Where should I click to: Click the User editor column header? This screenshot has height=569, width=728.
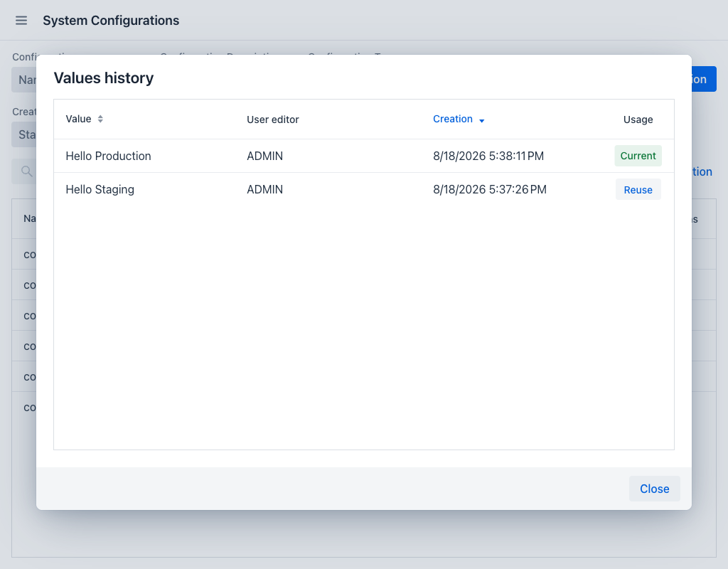[x=272, y=119]
